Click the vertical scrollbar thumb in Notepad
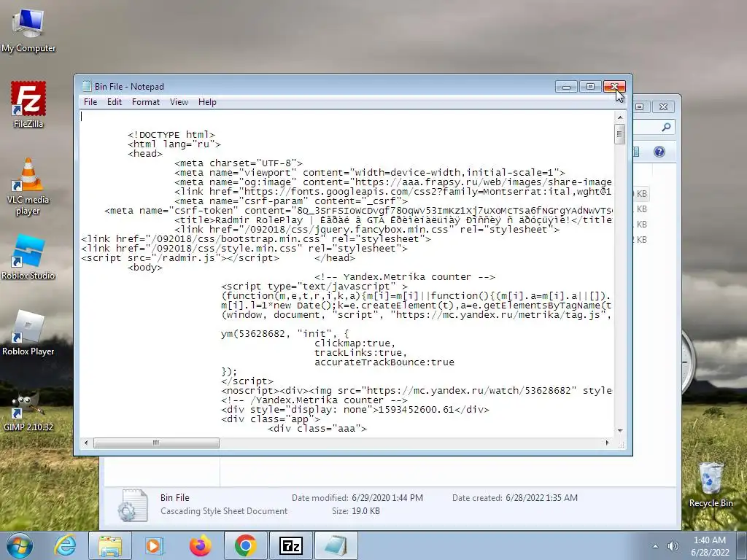 pyautogui.click(x=620, y=134)
